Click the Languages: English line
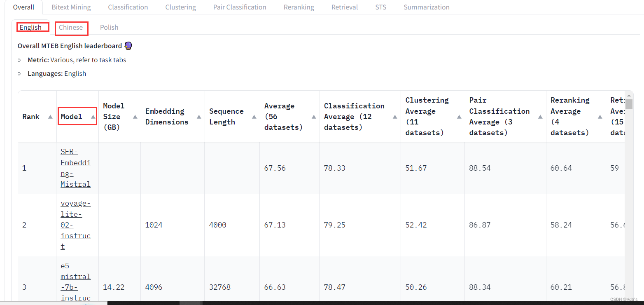This screenshot has width=644, height=305. pos(57,73)
